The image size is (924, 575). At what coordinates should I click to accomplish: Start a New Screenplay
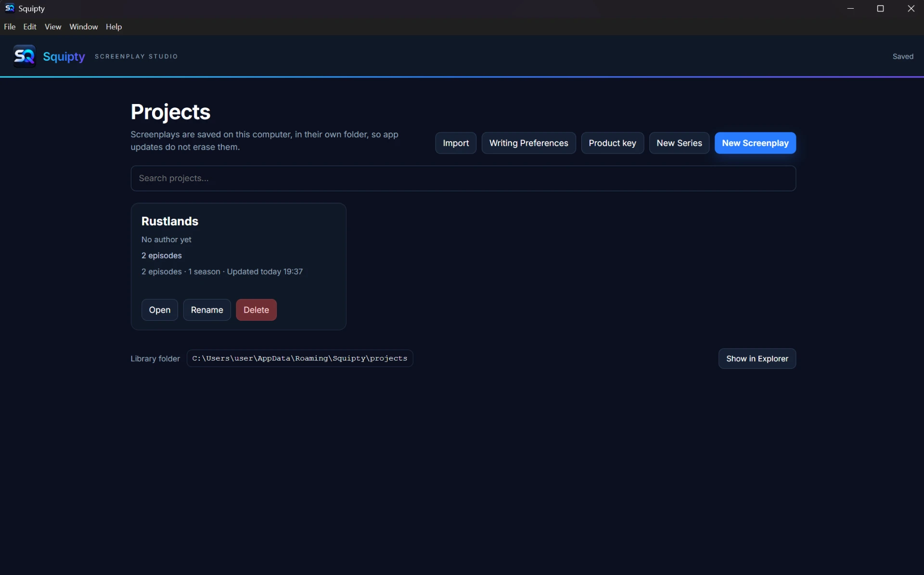755,143
